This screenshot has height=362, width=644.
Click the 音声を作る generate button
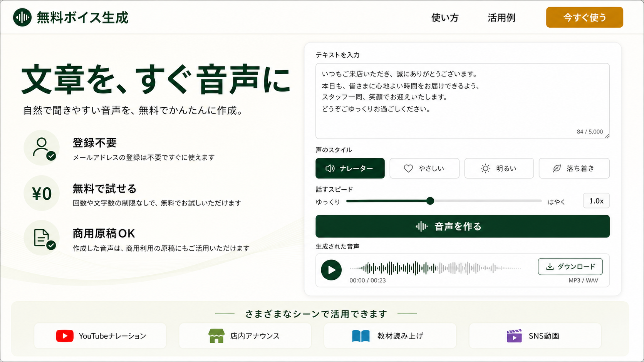point(462,226)
